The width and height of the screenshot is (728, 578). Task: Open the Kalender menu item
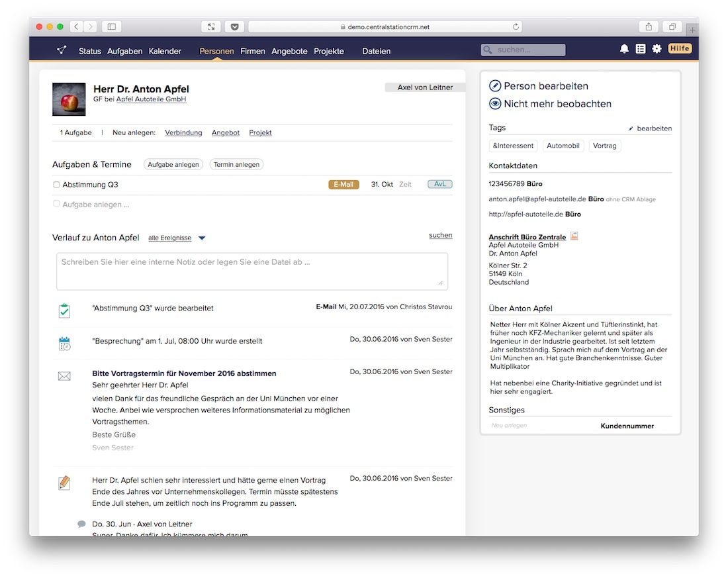point(165,51)
